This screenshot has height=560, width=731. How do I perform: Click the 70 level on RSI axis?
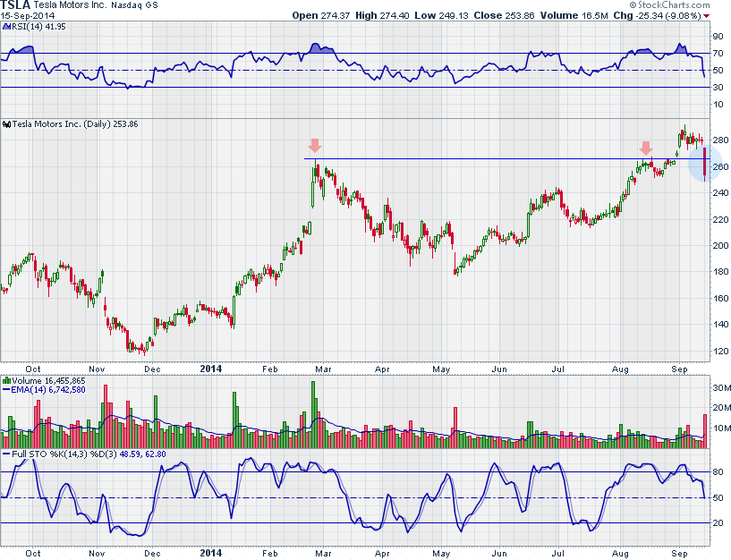[x=718, y=53]
